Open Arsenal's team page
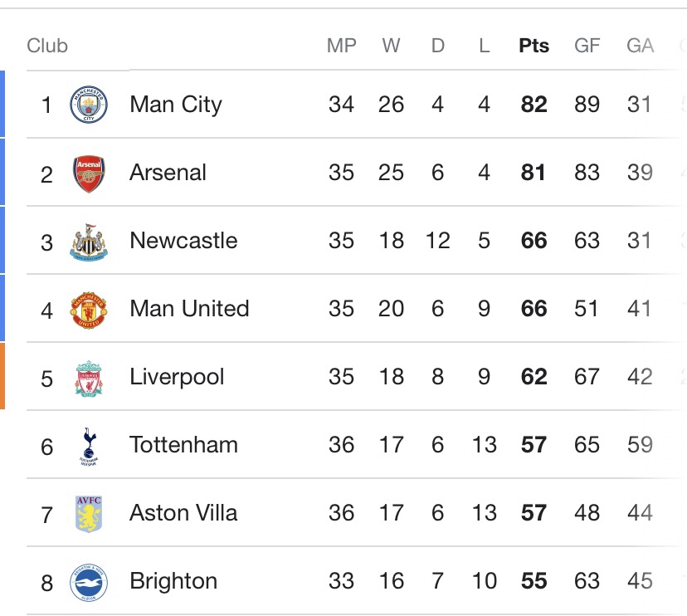The image size is (687, 616). (x=168, y=172)
